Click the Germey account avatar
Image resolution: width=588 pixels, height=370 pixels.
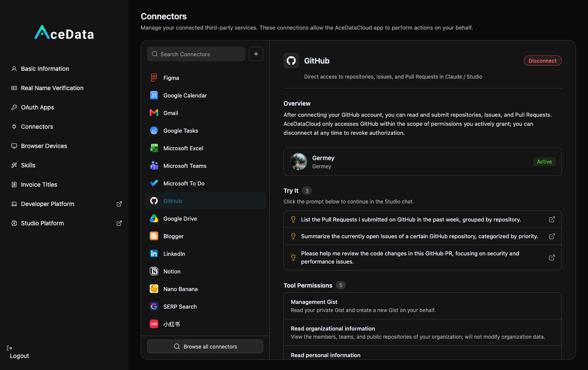pos(299,162)
